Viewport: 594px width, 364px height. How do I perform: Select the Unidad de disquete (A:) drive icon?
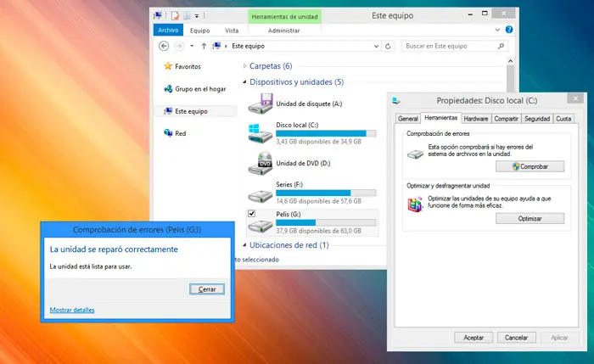(261, 104)
